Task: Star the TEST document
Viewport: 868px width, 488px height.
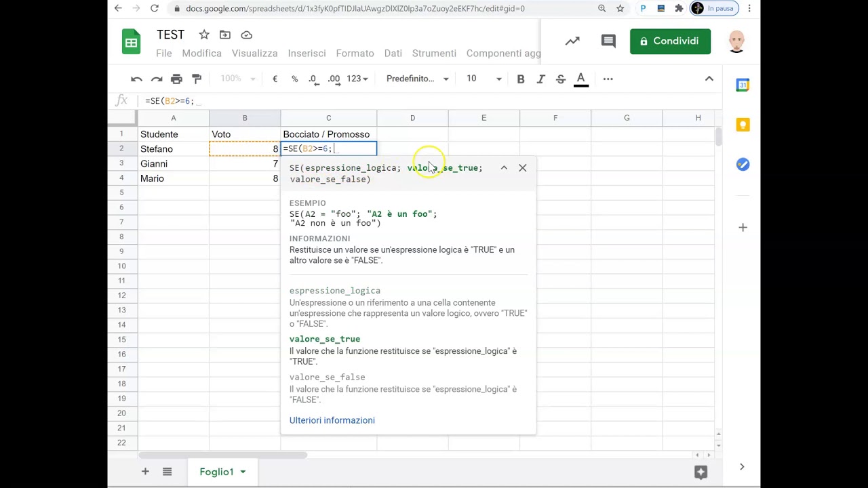Action: coord(204,35)
